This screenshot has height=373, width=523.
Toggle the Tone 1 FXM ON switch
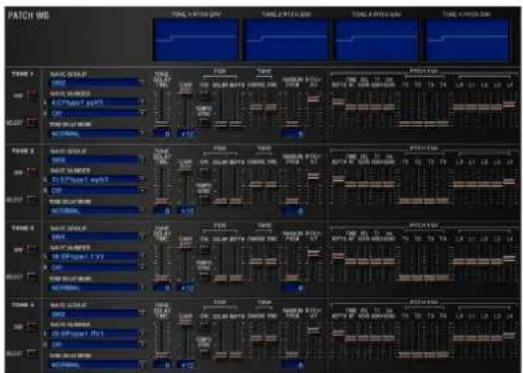coord(204,95)
